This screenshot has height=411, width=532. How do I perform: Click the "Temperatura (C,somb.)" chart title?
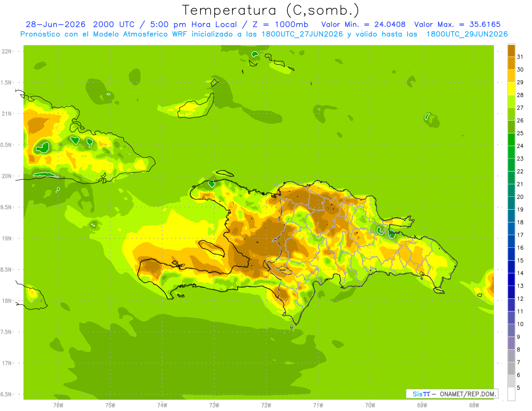pos(271,10)
